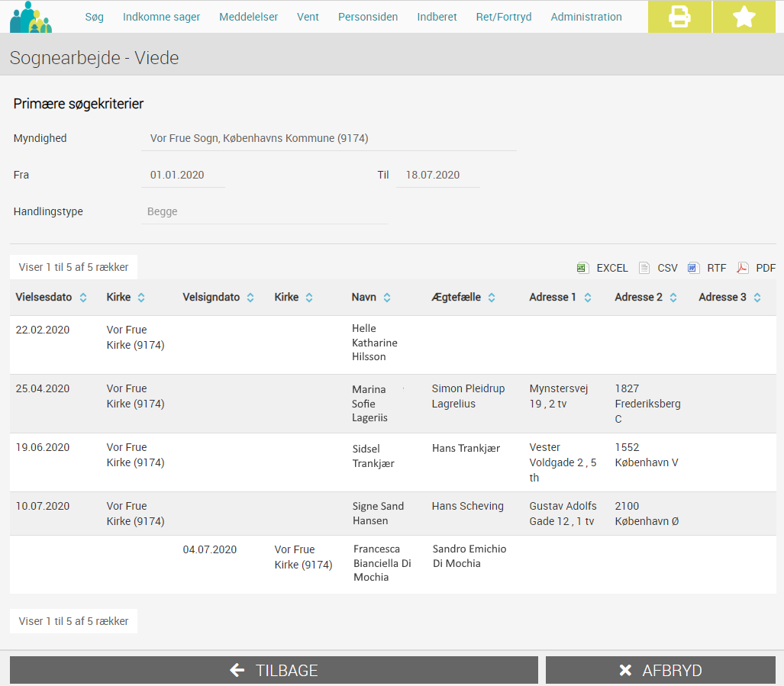Sort by Navn column arrows
This screenshot has height=686, width=784.
click(386, 298)
